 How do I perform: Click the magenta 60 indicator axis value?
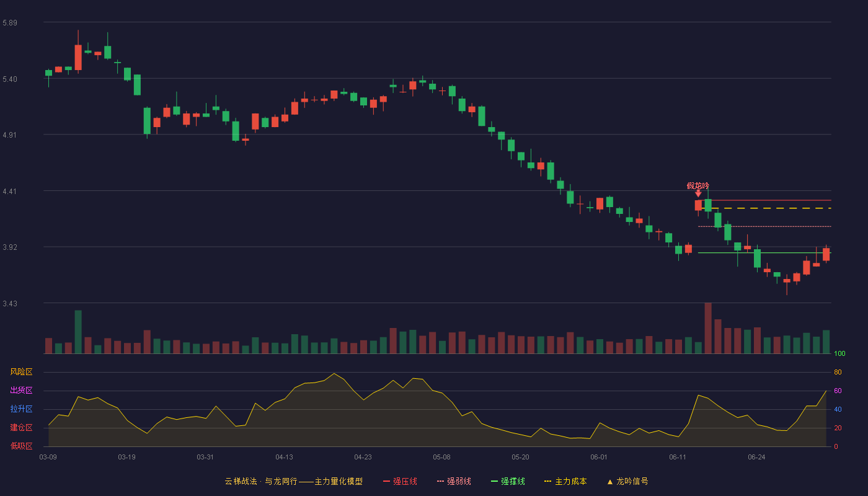pyautogui.click(x=838, y=391)
